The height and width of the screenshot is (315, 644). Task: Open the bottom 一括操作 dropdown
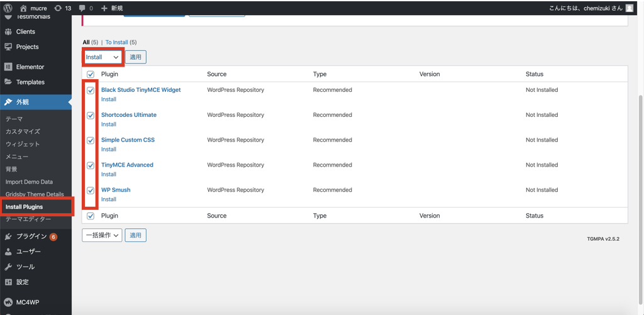click(x=102, y=235)
